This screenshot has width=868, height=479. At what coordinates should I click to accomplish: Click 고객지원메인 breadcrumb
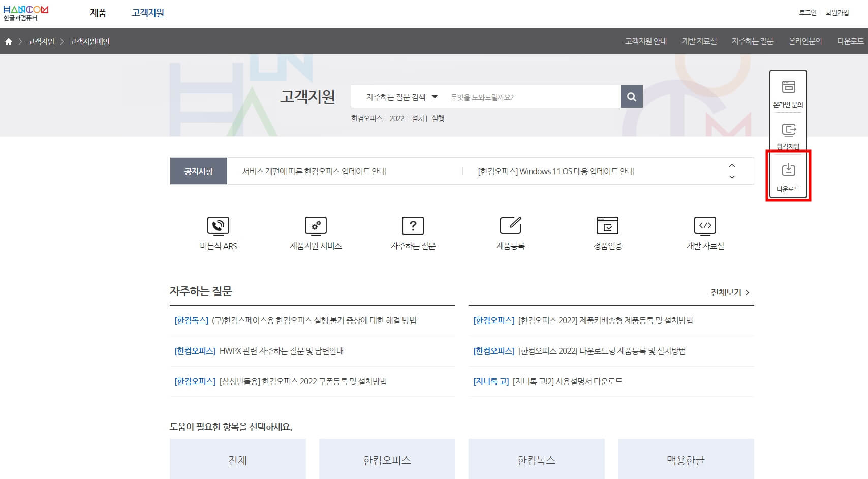point(89,42)
